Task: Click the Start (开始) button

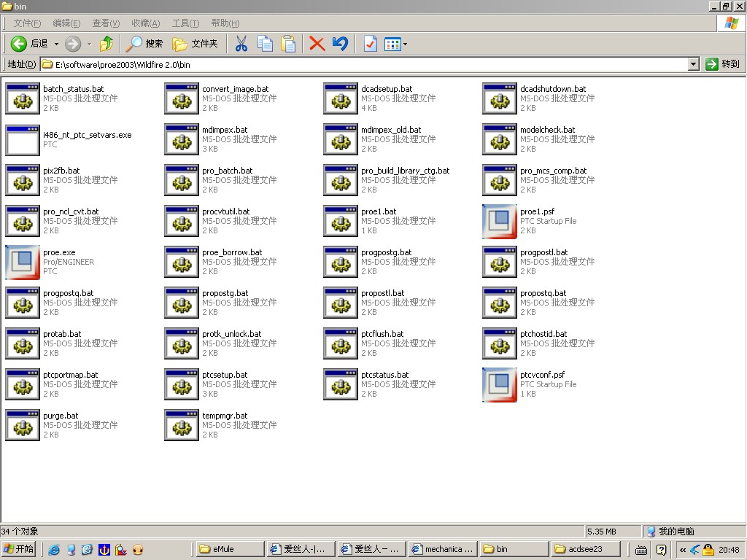Action: tap(18, 549)
